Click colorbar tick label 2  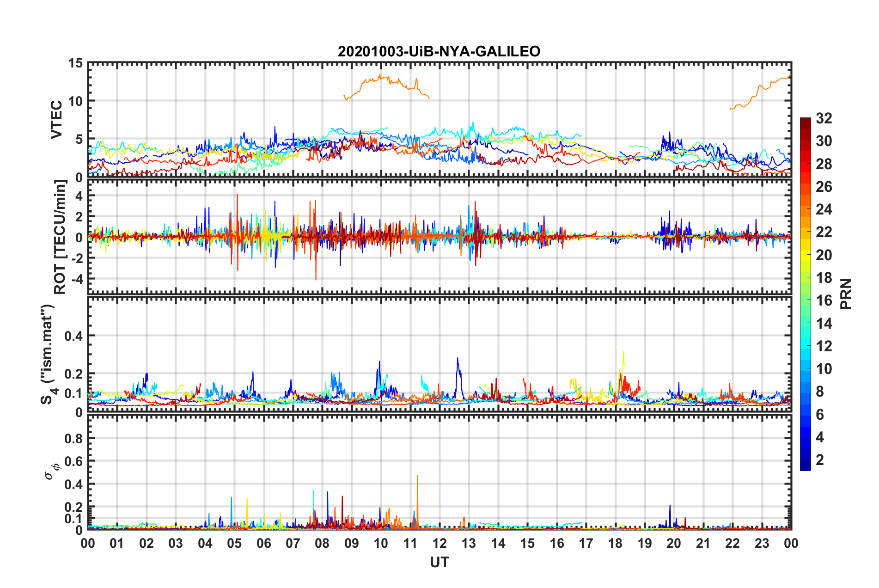820,459
